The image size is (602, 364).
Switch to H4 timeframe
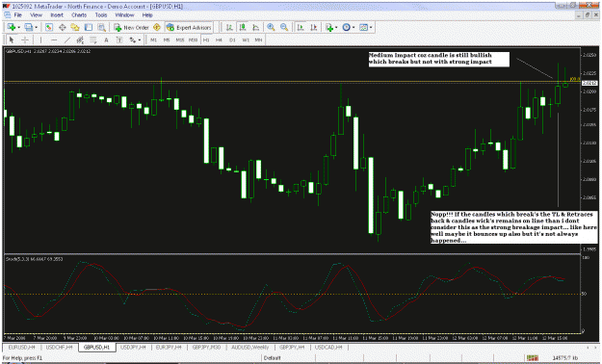[x=219, y=39]
